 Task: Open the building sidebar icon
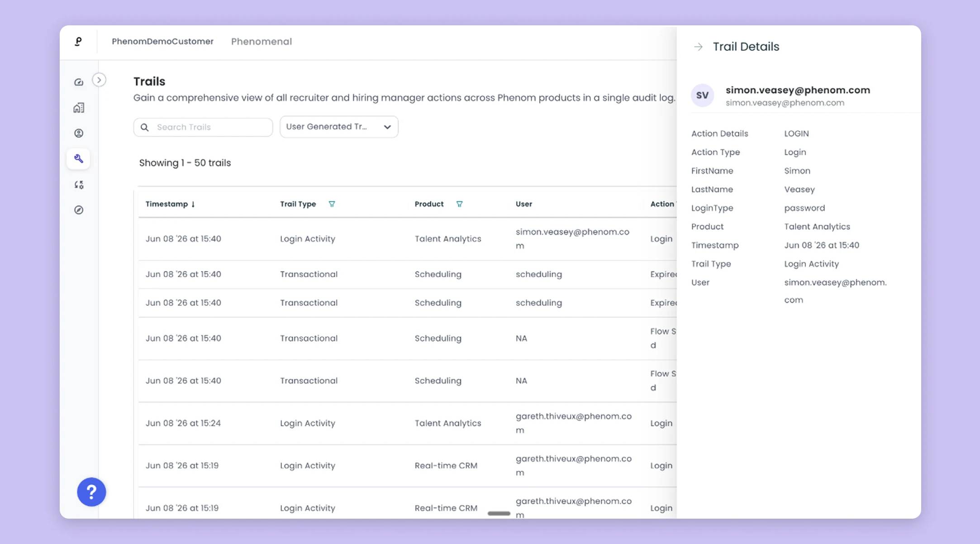click(79, 108)
